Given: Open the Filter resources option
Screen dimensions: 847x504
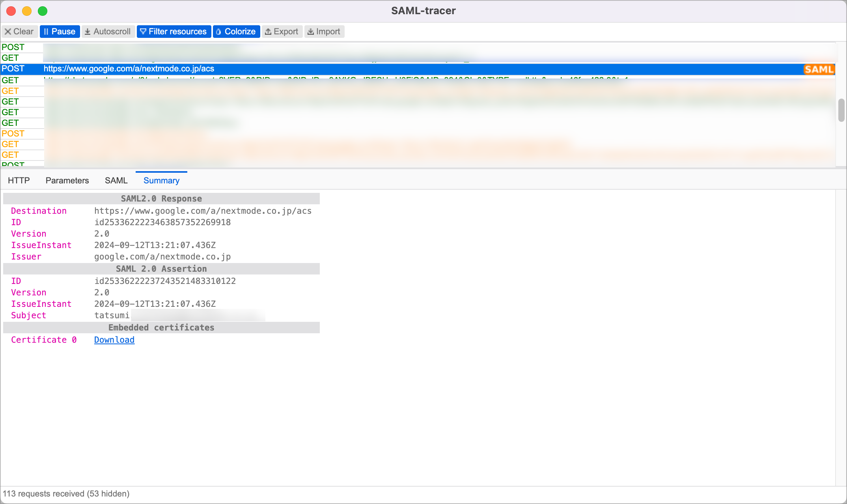Looking at the screenshot, I should coord(174,31).
